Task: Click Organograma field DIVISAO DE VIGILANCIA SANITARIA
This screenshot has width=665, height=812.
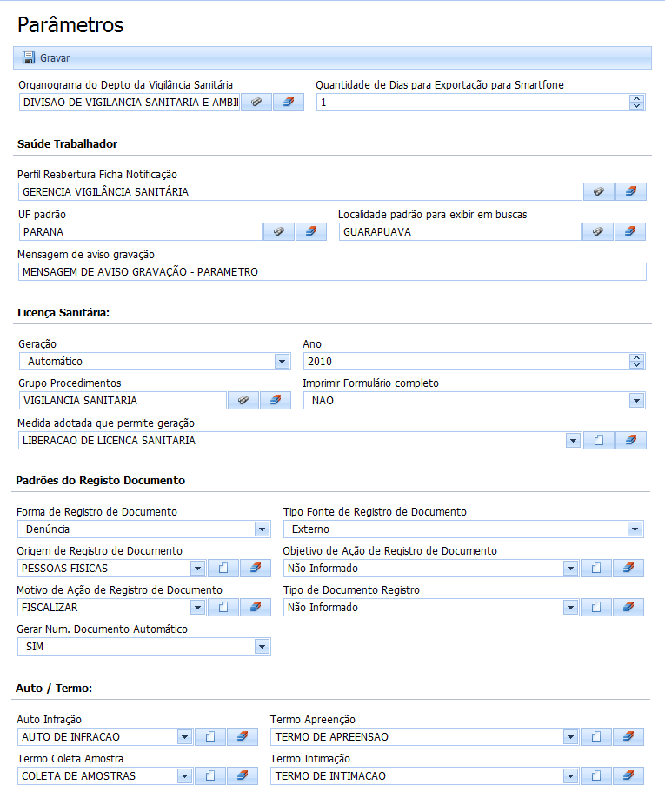Action: [130, 102]
